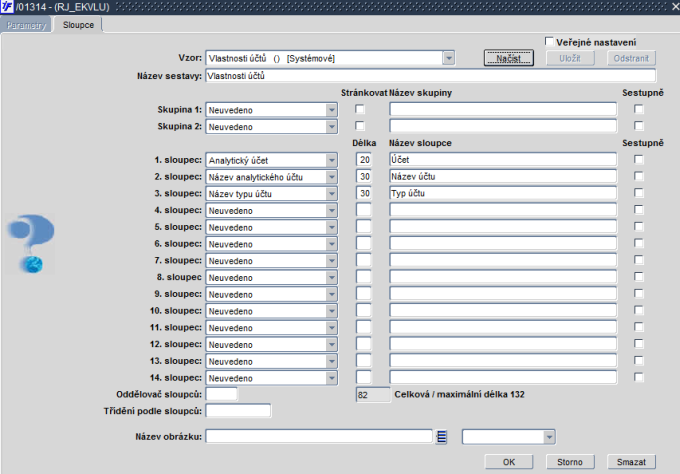Check Sestupně for 1. sloupec
This screenshot has width=680, height=474.
coord(638,160)
